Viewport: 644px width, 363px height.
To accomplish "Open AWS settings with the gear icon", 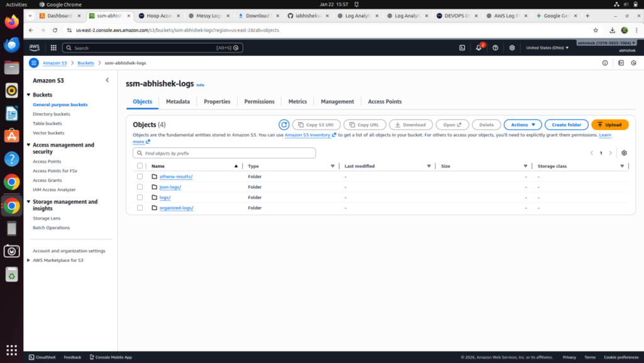I will (511, 47).
